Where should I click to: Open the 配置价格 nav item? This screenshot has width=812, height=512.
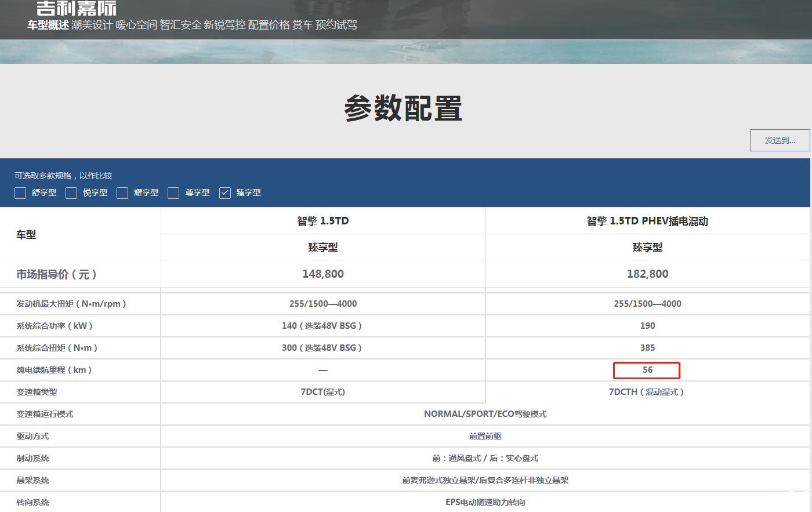click(269, 25)
